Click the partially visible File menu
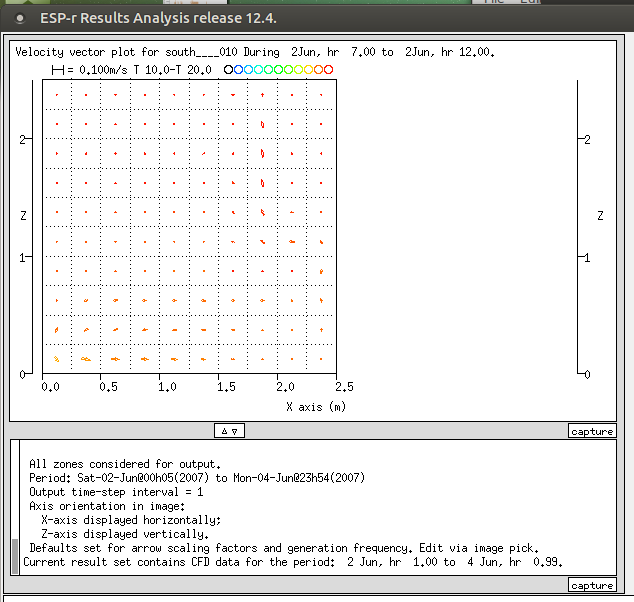 tap(496, 3)
